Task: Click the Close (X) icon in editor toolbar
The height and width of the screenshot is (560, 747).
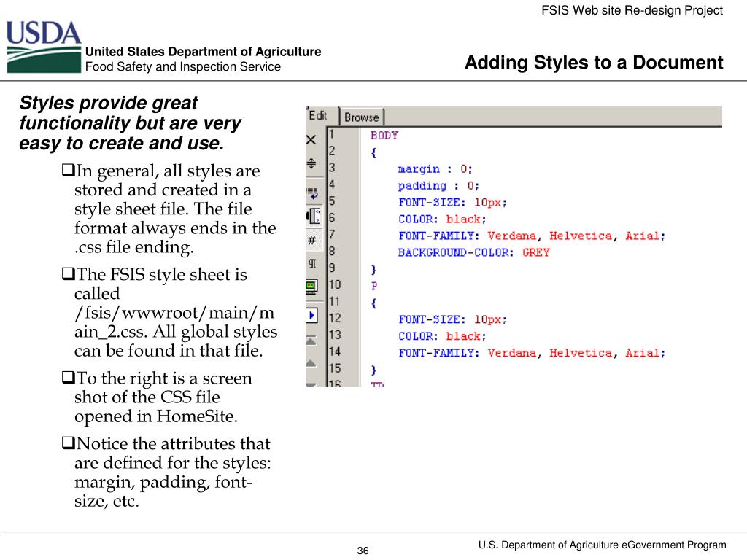Action: pyautogui.click(x=311, y=139)
